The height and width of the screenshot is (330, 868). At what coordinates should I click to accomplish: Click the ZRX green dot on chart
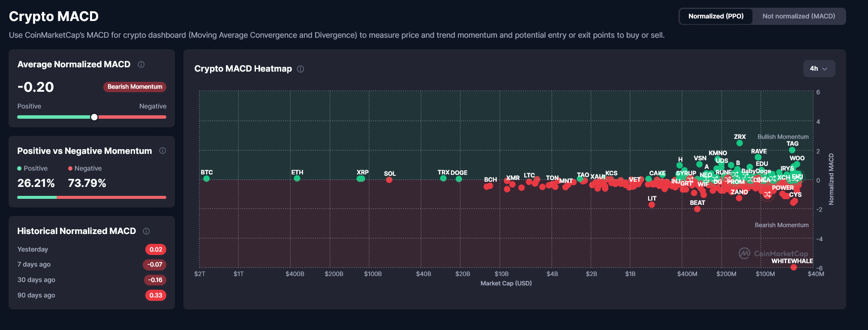tap(739, 143)
